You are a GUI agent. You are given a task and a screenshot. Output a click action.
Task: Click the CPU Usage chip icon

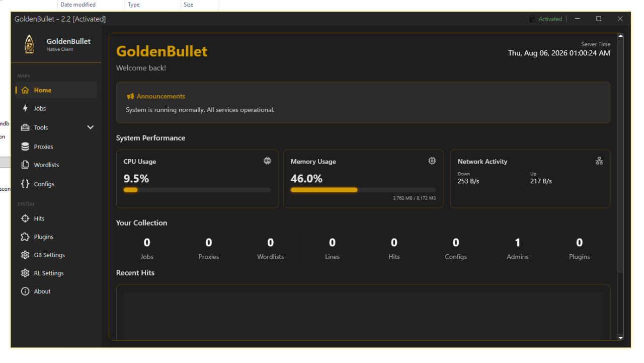tap(267, 161)
